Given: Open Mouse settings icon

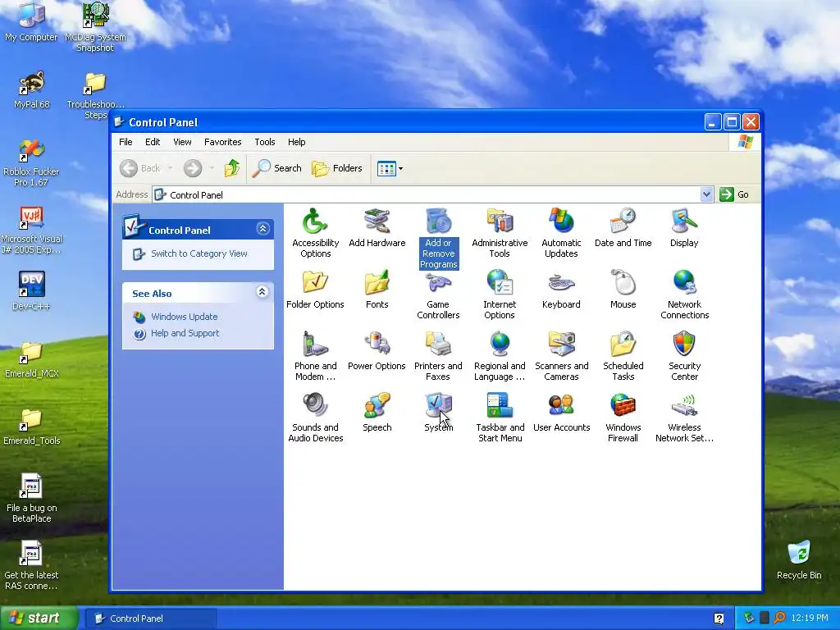Looking at the screenshot, I should pyautogui.click(x=623, y=290).
